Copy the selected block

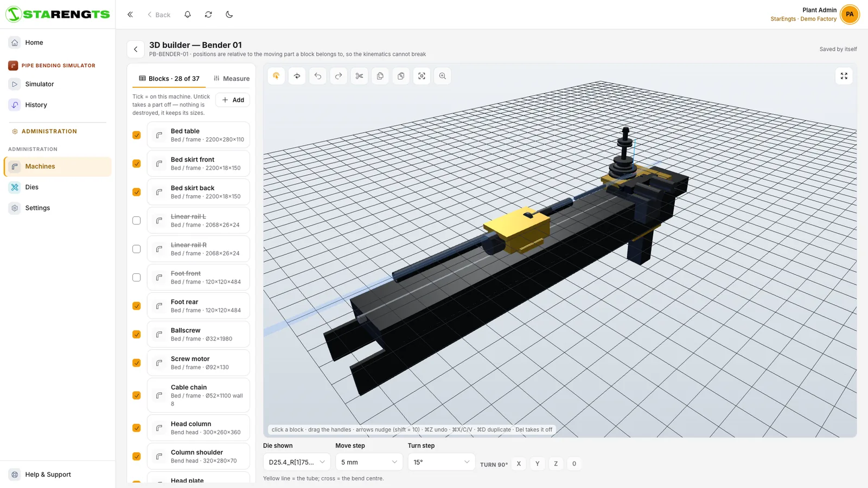coord(380,76)
